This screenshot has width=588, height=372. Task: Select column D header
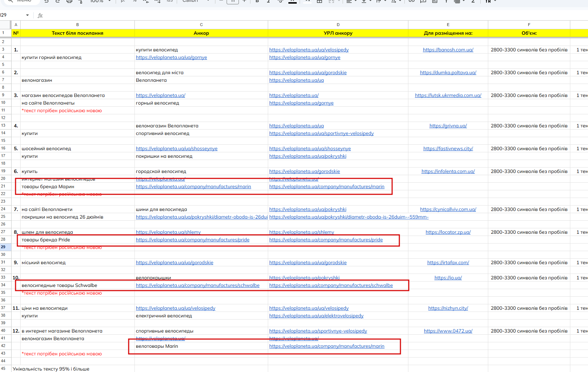coord(338,25)
